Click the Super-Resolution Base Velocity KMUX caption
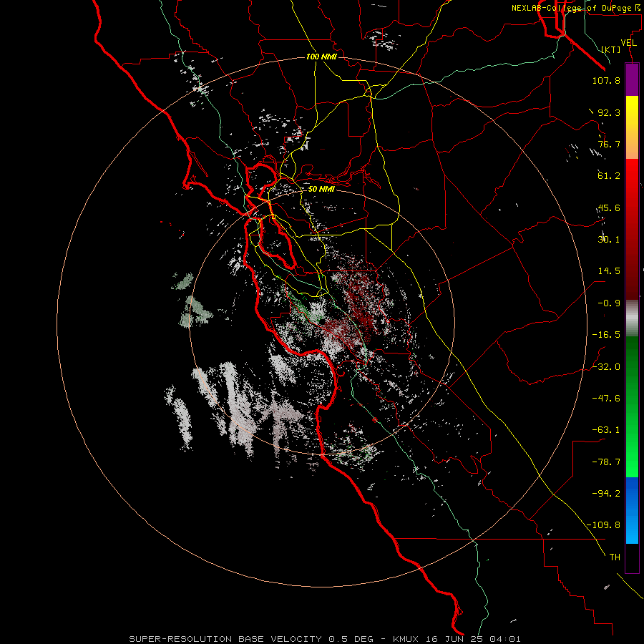Viewport: 644px width, 644px height. point(325,639)
